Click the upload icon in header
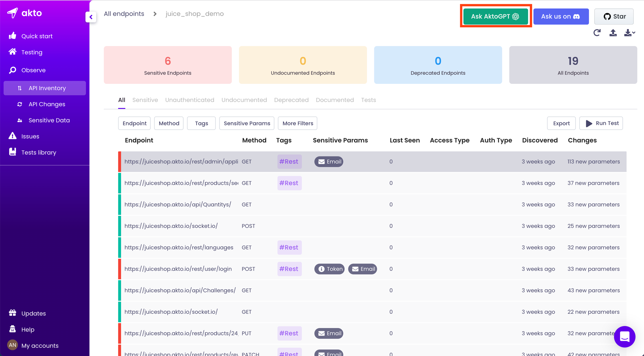The image size is (644, 356). (x=613, y=33)
